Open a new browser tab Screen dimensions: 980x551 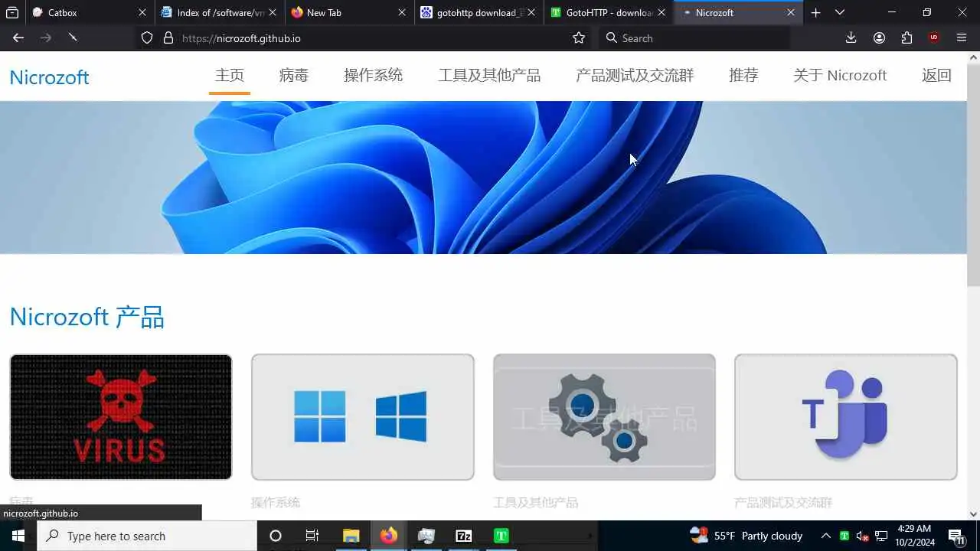pyautogui.click(x=816, y=12)
